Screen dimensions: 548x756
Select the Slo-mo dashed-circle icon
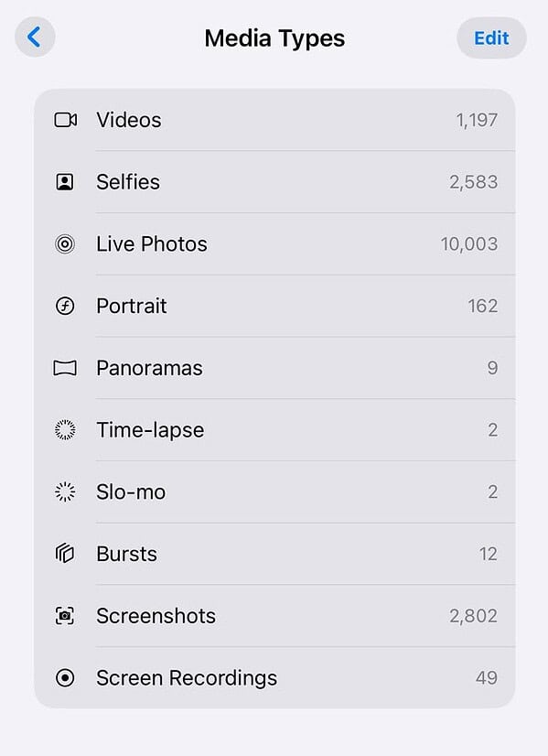tap(63, 491)
